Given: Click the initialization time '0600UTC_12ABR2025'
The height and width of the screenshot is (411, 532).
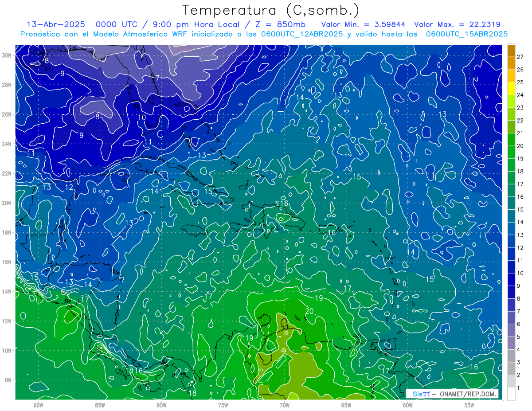Looking at the screenshot, I should coord(301,34).
